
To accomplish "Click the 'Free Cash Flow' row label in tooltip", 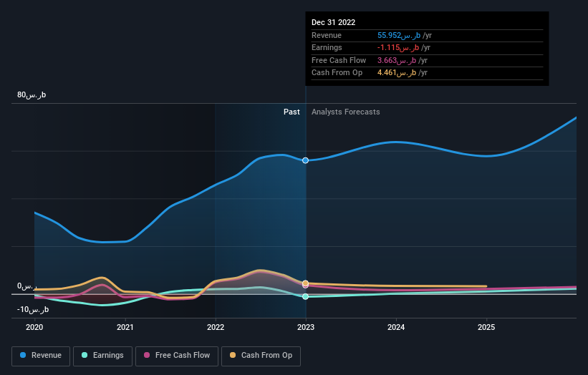I will pyautogui.click(x=339, y=60).
